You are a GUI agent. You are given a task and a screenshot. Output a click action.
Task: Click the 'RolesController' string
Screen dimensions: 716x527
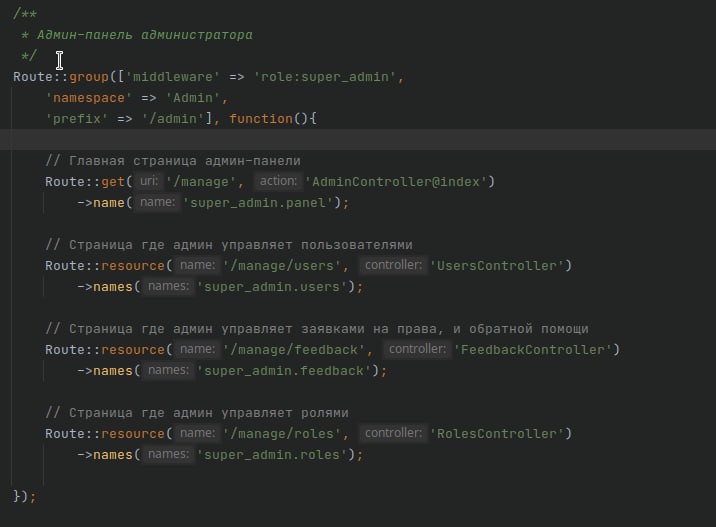[497, 434]
